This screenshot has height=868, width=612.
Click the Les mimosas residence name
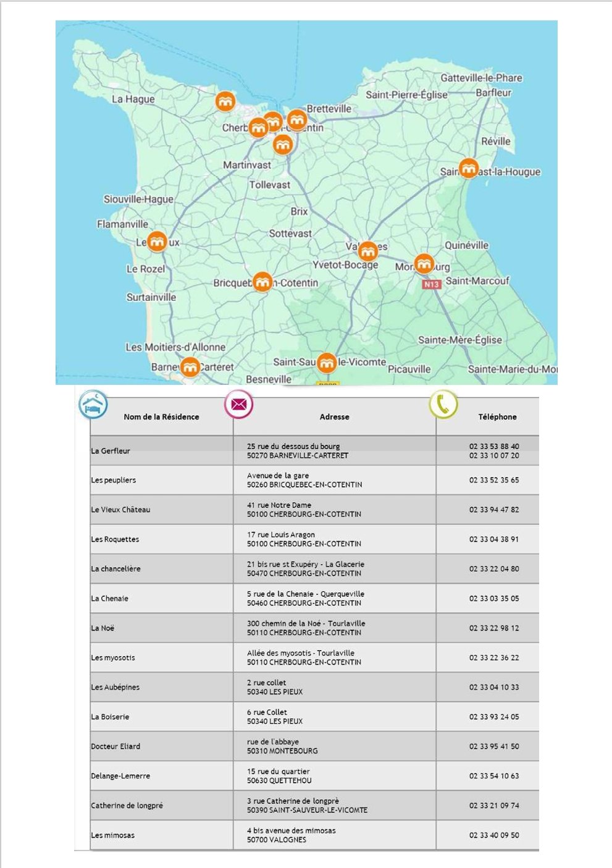coord(113,835)
